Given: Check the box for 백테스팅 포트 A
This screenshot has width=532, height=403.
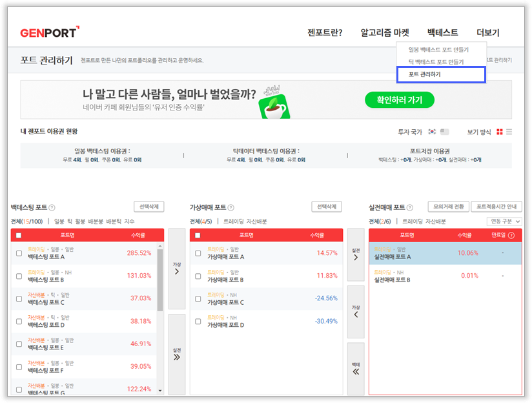Looking at the screenshot, I should tap(19, 253).
